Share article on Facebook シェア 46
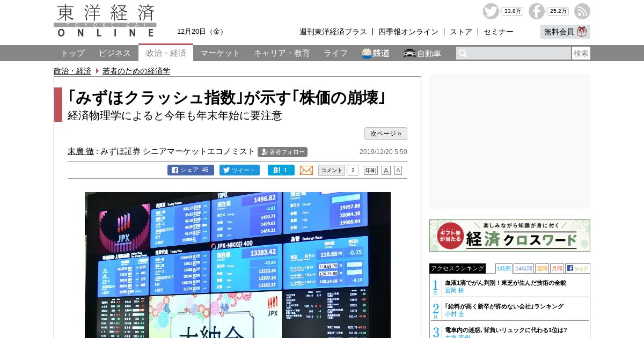 click(191, 170)
